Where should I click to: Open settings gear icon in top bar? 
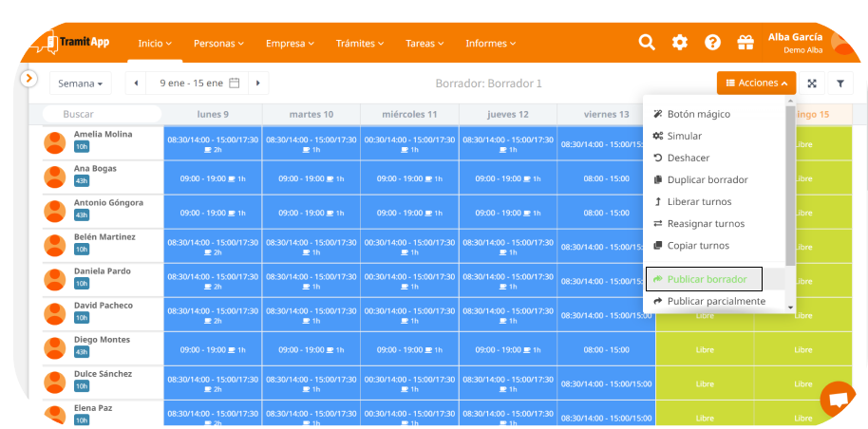680,43
